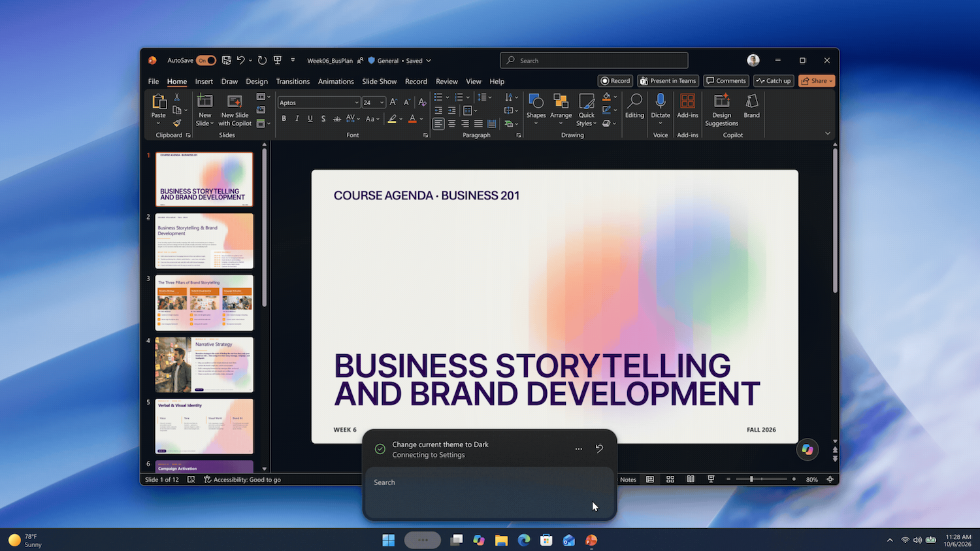980x551 pixels.
Task: Open the Comments pane
Action: 726,81
